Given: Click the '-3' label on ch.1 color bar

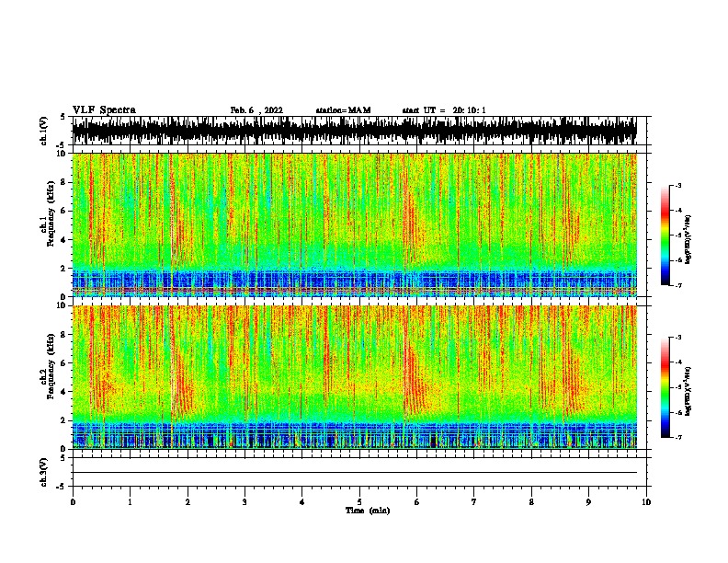Looking at the screenshot, I should (677, 186).
